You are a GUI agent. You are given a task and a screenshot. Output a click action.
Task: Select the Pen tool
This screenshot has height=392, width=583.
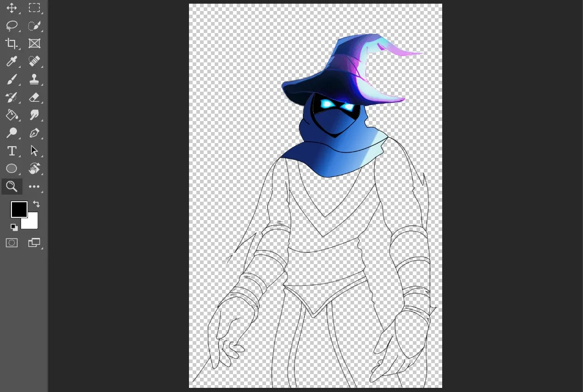click(34, 133)
